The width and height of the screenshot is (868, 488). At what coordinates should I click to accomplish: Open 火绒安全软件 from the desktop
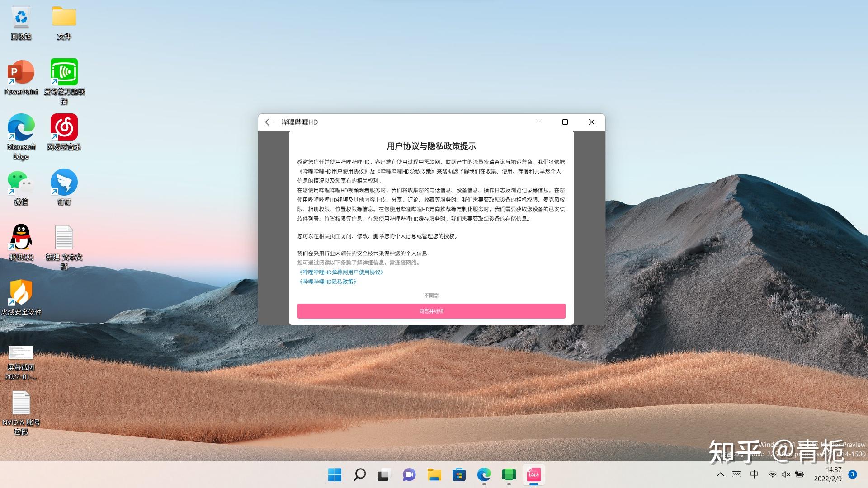[20, 294]
